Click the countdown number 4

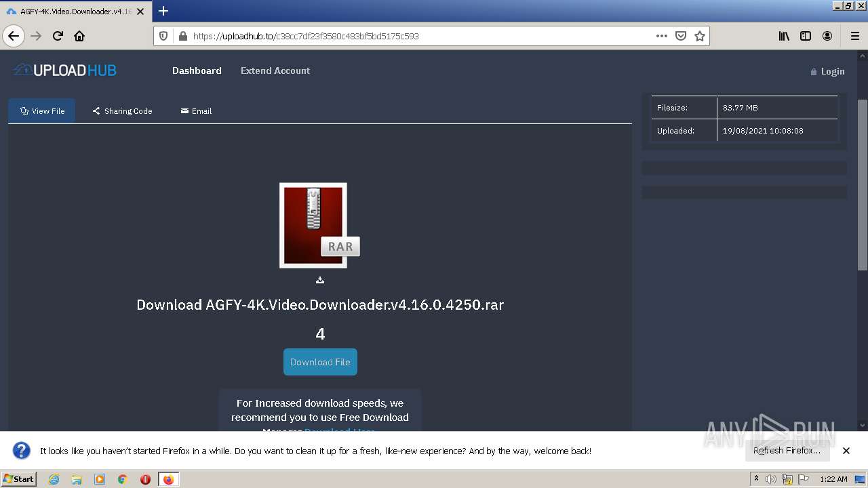[320, 333]
